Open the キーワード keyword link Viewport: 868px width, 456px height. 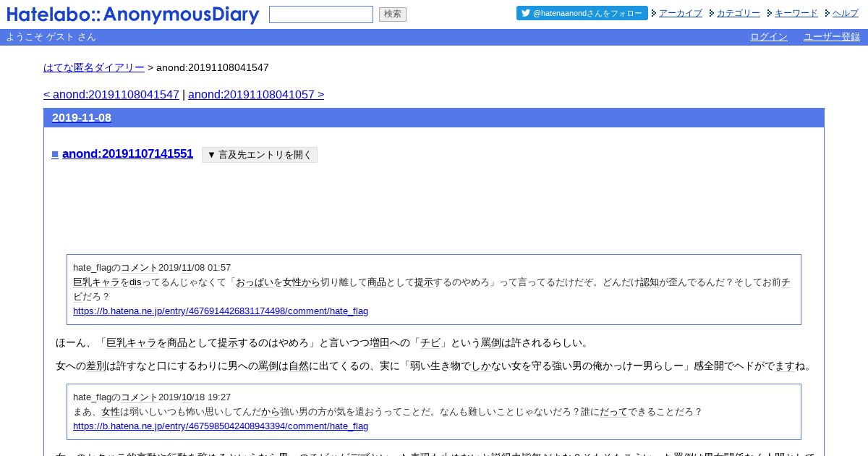pos(796,13)
